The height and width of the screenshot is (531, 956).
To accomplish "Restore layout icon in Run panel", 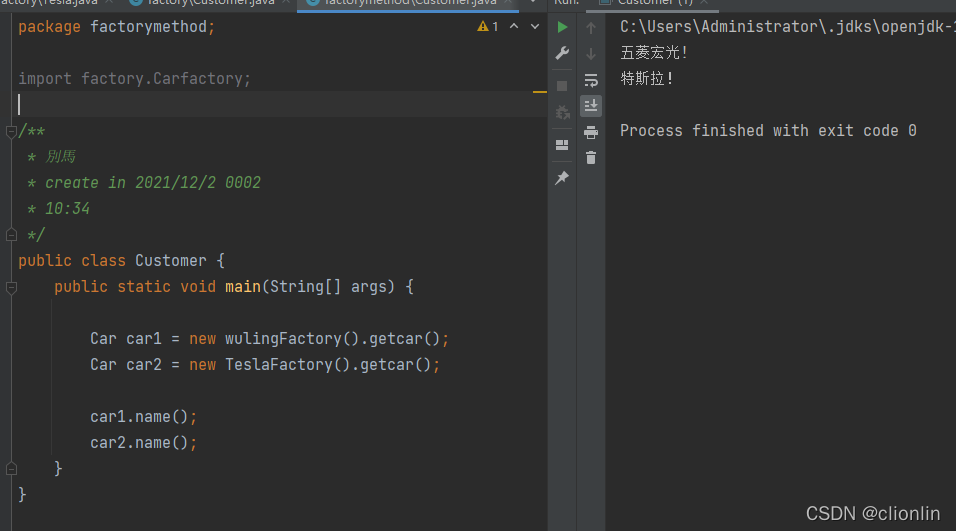I will click(562, 145).
